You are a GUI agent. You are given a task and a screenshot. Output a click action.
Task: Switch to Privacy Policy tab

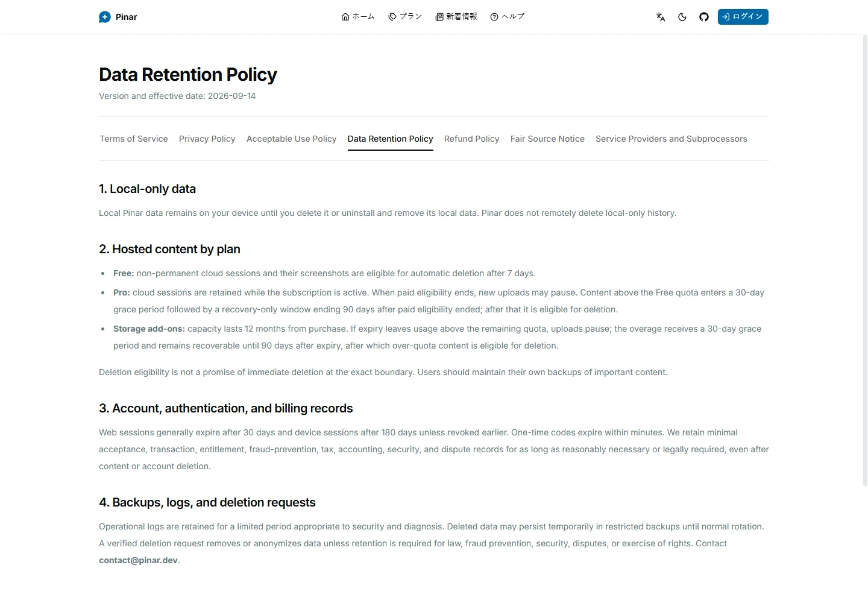click(x=207, y=139)
